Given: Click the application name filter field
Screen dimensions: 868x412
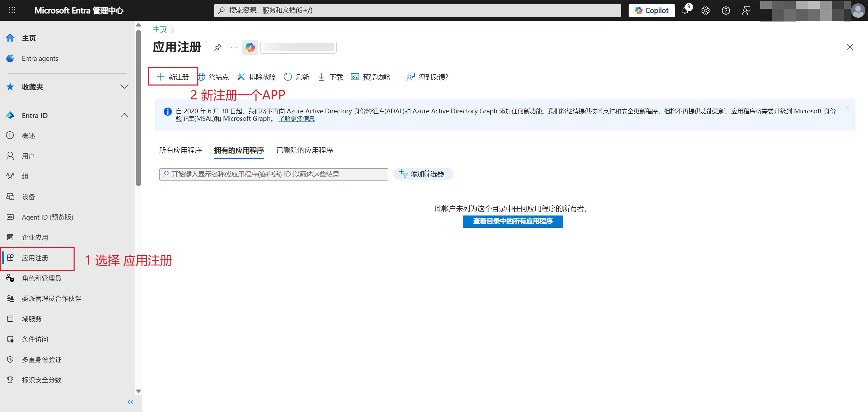Looking at the screenshot, I should point(274,174).
